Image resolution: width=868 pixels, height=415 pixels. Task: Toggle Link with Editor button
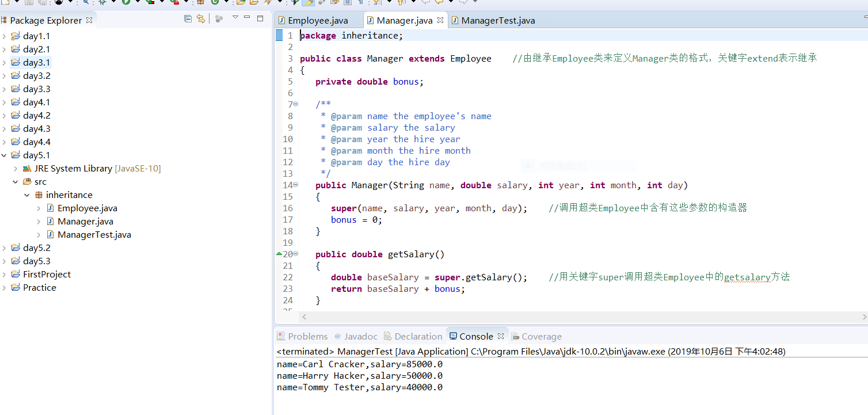[x=200, y=19]
